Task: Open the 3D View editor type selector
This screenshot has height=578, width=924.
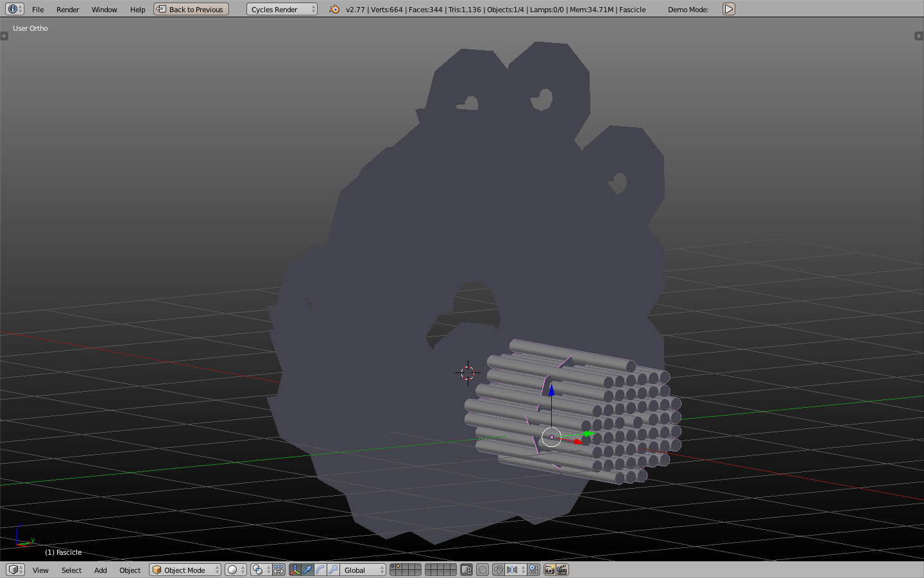Action: click(x=15, y=570)
